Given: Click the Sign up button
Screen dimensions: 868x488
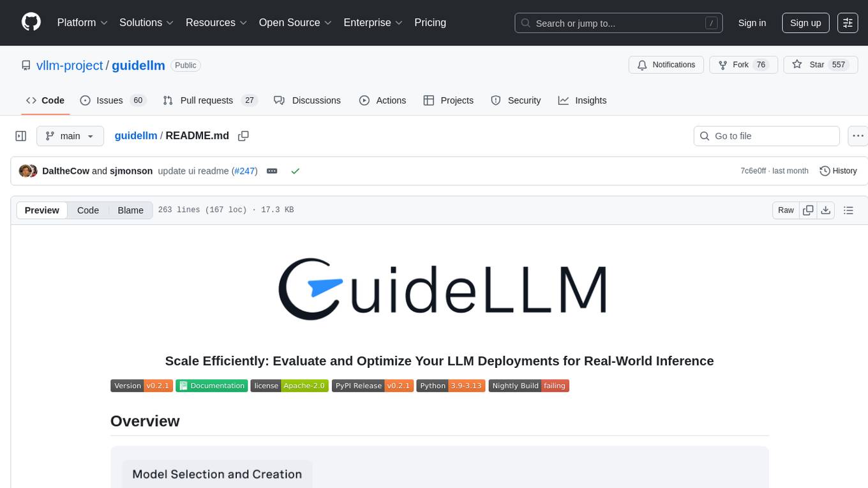Looking at the screenshot, I should coord(805,23).
